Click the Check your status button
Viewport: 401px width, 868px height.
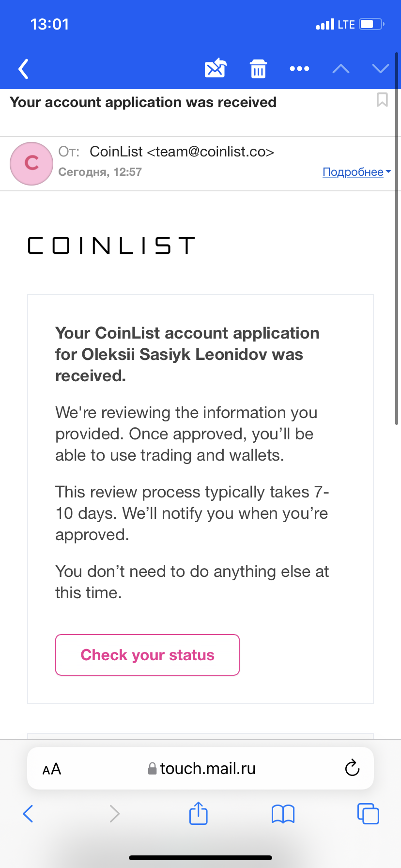click(x=147, y=655)
